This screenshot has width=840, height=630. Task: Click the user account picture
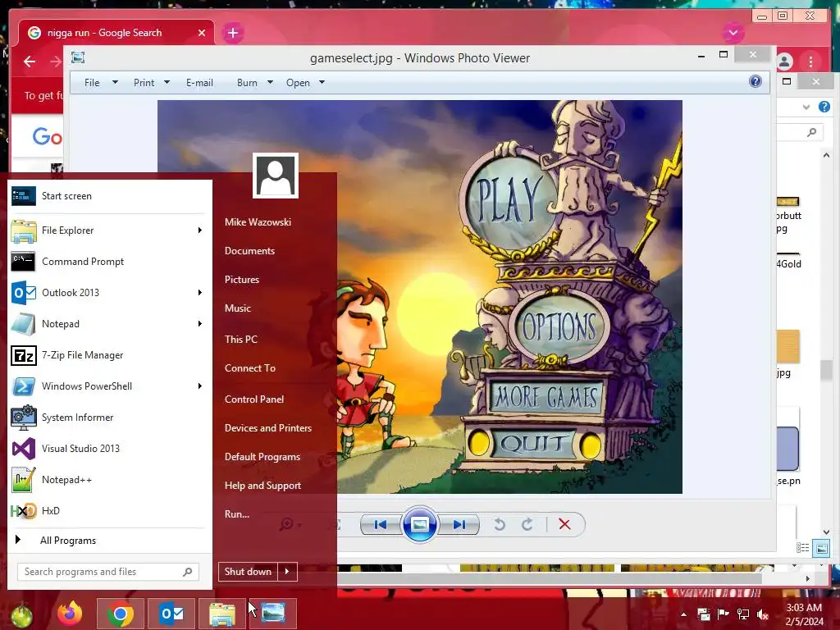(x=276, y=176)
